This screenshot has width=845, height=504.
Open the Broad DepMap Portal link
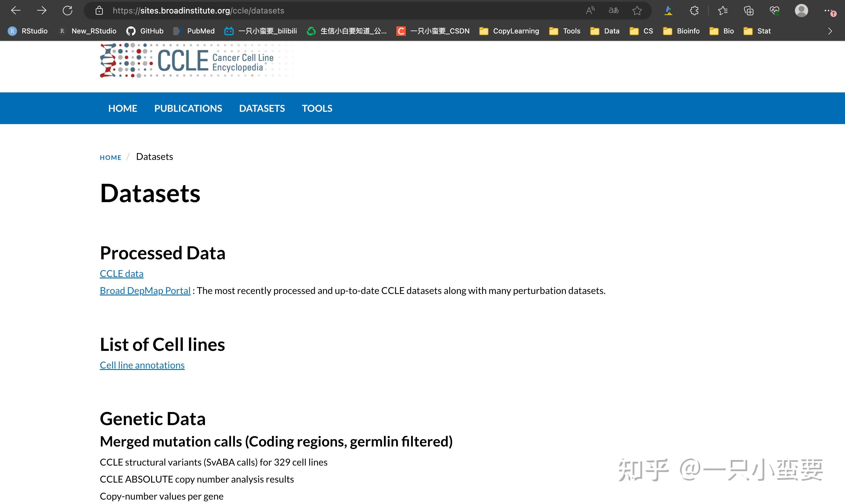tap(145, 290)
